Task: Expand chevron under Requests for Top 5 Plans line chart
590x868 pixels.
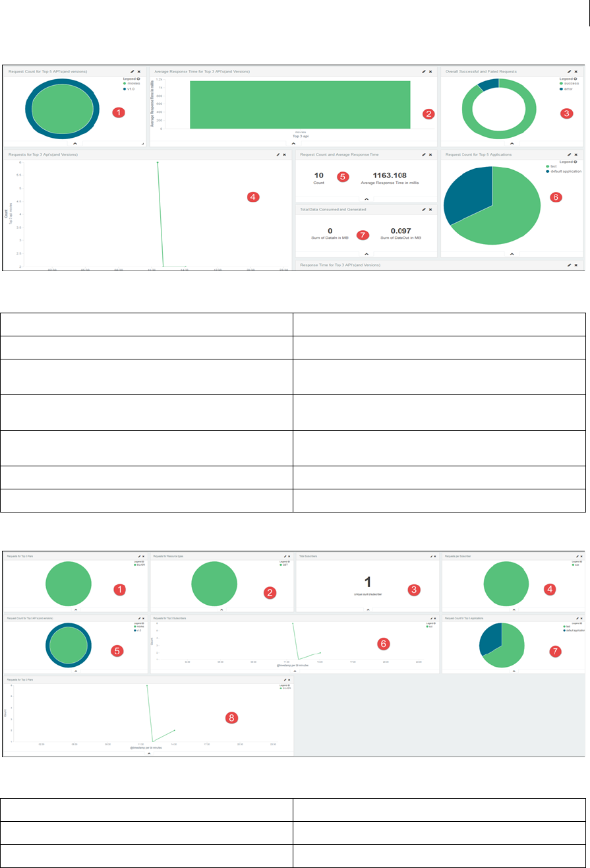Action: tap(150, 753)
